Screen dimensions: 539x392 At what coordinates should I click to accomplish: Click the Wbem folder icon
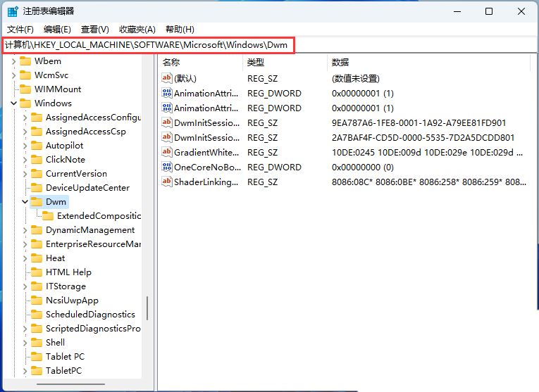[25, 61]
